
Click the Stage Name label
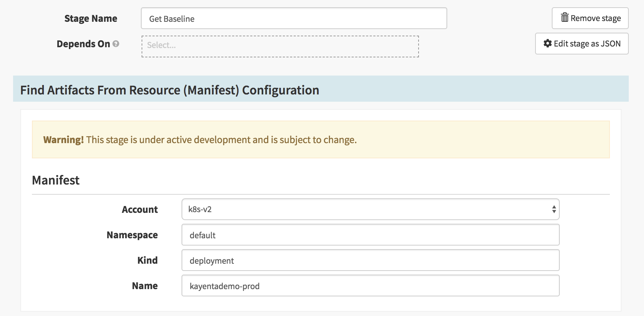pyautogui.click(x=91, y=19)
